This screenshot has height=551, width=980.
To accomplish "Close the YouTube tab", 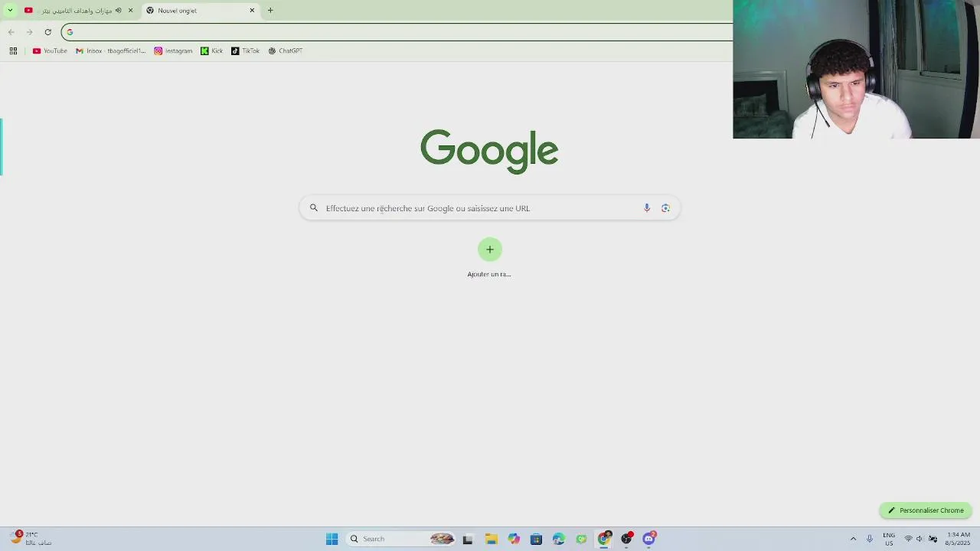I will click(x=130, y=11).
